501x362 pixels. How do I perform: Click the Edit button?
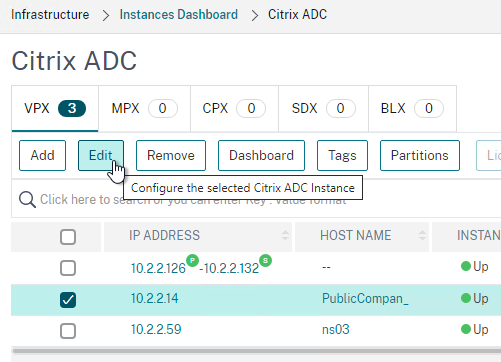click(101, 155)
